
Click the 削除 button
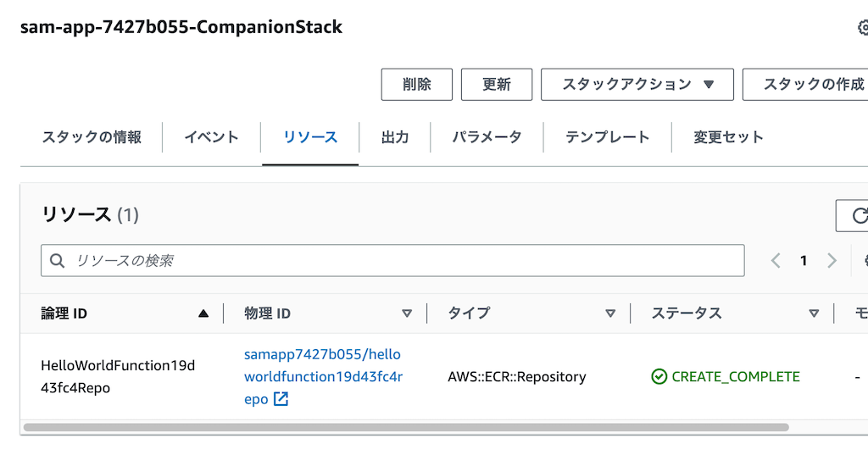[417, 85]
